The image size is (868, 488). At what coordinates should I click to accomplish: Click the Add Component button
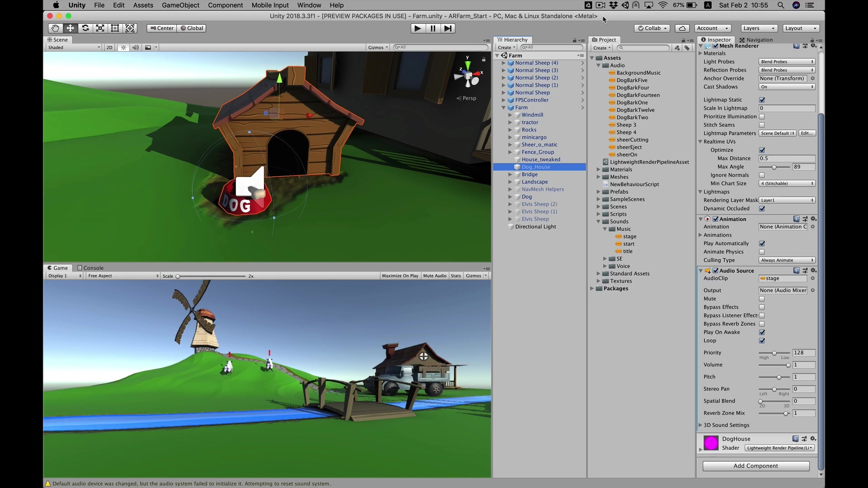click(x=756, y=466)
